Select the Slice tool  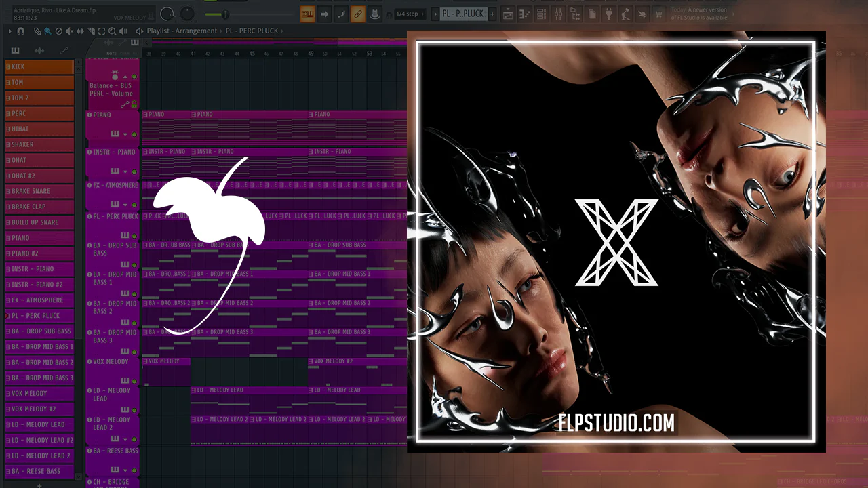pos(91,31)
